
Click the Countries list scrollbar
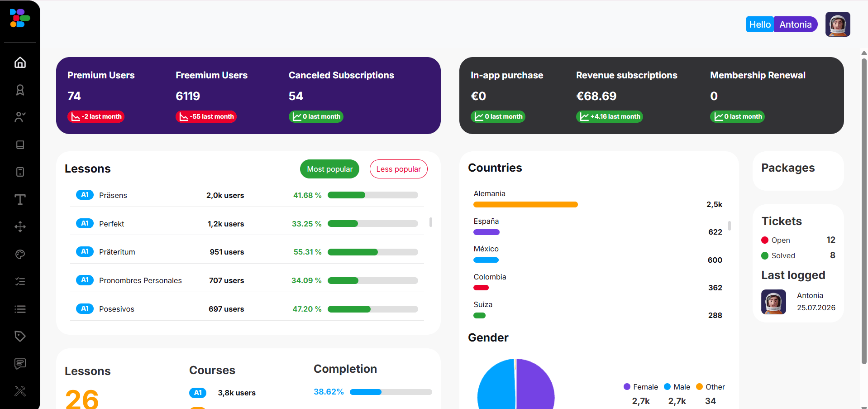click(x=730, y=226)
